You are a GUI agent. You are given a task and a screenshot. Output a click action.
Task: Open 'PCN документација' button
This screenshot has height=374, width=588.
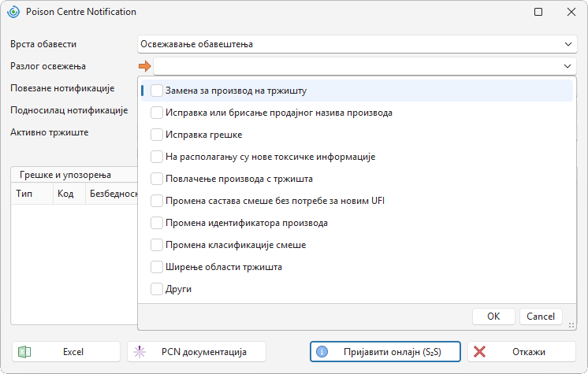[196, 352]
